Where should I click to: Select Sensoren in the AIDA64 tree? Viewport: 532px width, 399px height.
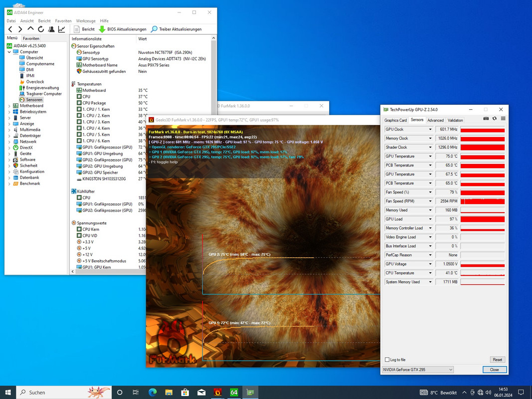coord(31,100)
